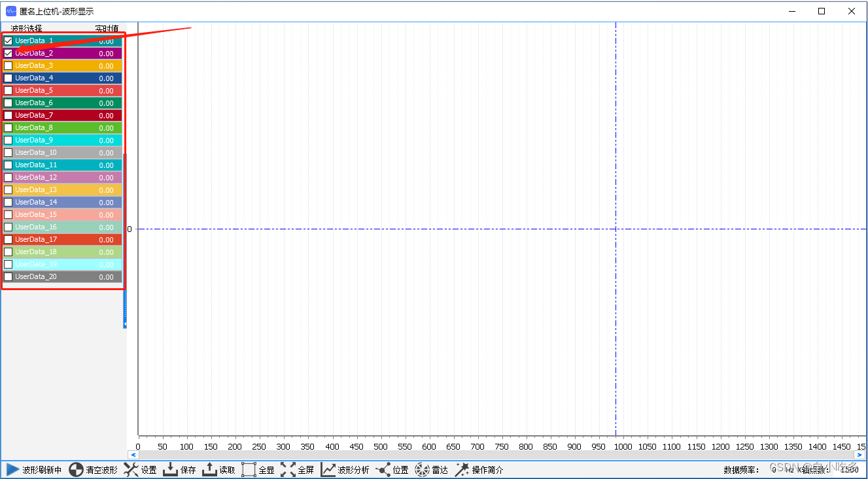868x479 pixels.
Task: Click the 全屏 fullscreen arrows icon
Action: pos(288,469)
